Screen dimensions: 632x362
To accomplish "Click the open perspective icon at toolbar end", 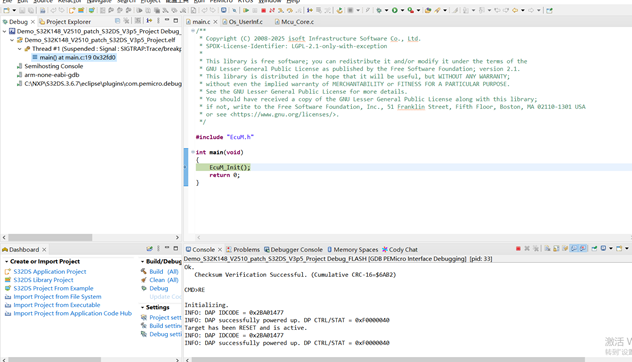I will (549, 10).
